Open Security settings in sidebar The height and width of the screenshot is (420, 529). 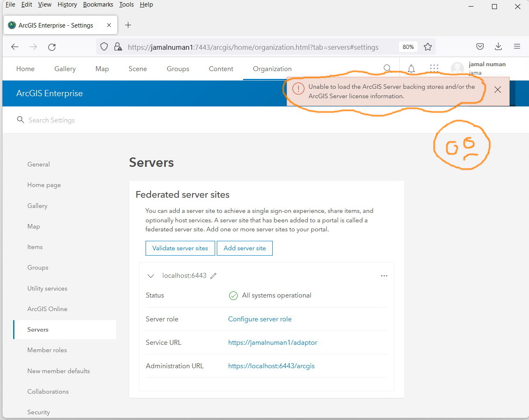point(39,412)
